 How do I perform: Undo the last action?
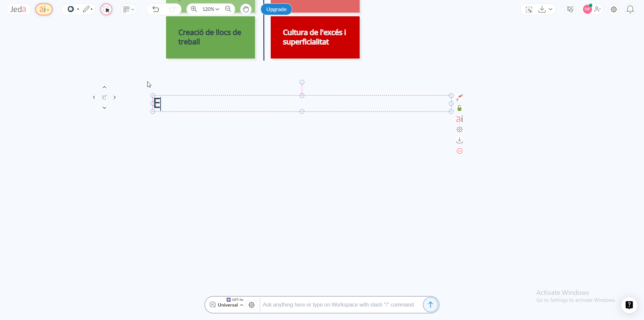coord(156,9)
